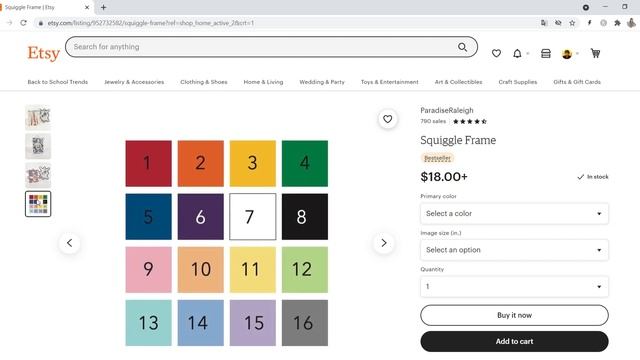Open Back to School Trends menu
Screen dimensions: 640x360
pos(58,82)
